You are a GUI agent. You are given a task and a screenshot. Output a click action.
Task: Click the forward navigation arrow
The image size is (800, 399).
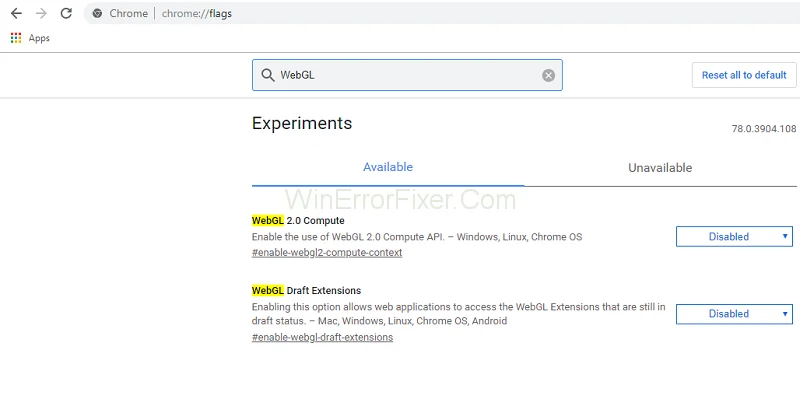41,13
